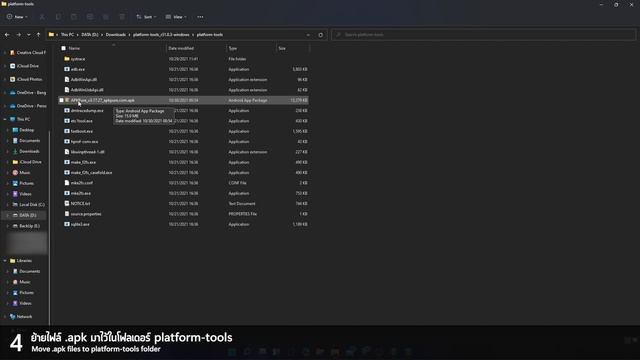Open Local Disk (C:) in sidebar

29,204
